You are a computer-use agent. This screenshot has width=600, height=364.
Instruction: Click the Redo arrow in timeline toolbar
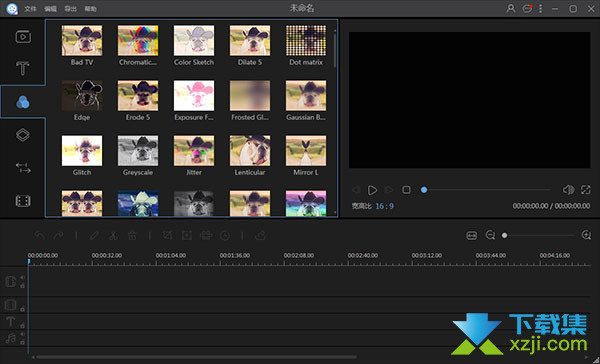coord(59,235)
